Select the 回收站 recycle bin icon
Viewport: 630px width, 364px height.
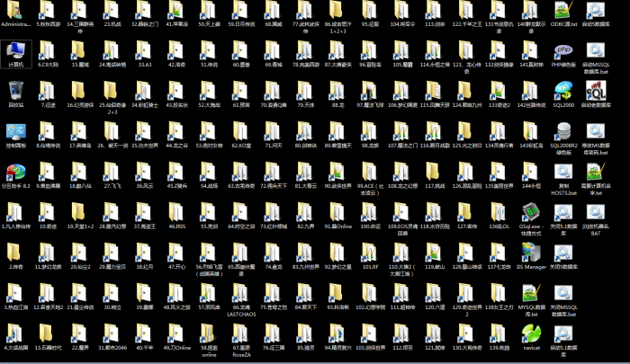tap(17, 90)
